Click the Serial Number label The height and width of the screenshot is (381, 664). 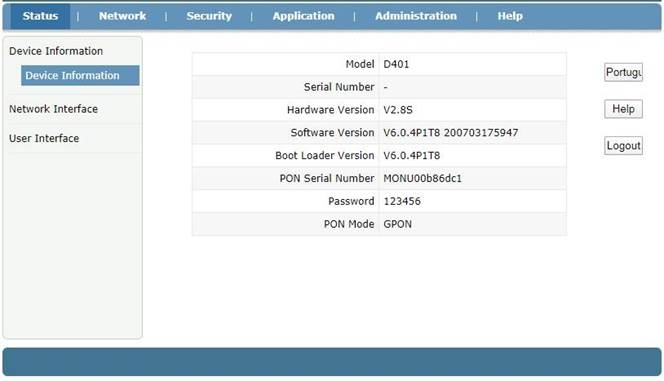[339, 87]
